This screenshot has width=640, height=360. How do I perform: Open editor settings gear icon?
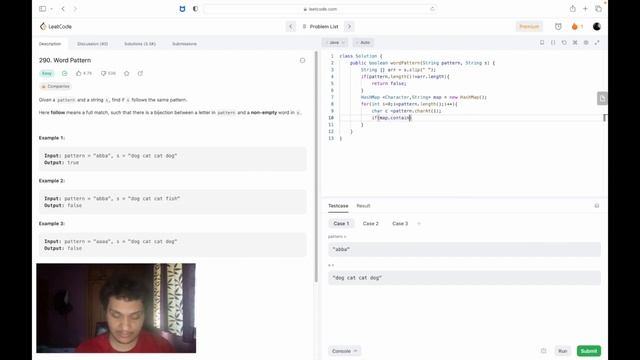click(x=586, y=42)
